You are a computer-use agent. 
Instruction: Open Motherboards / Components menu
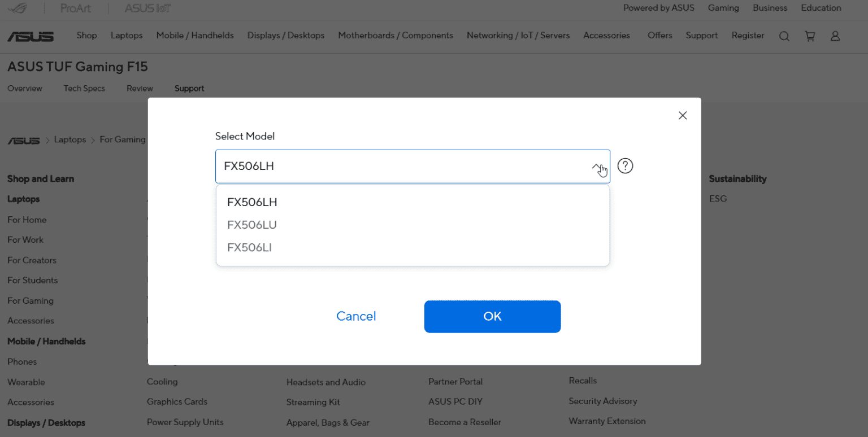[396, 35]
